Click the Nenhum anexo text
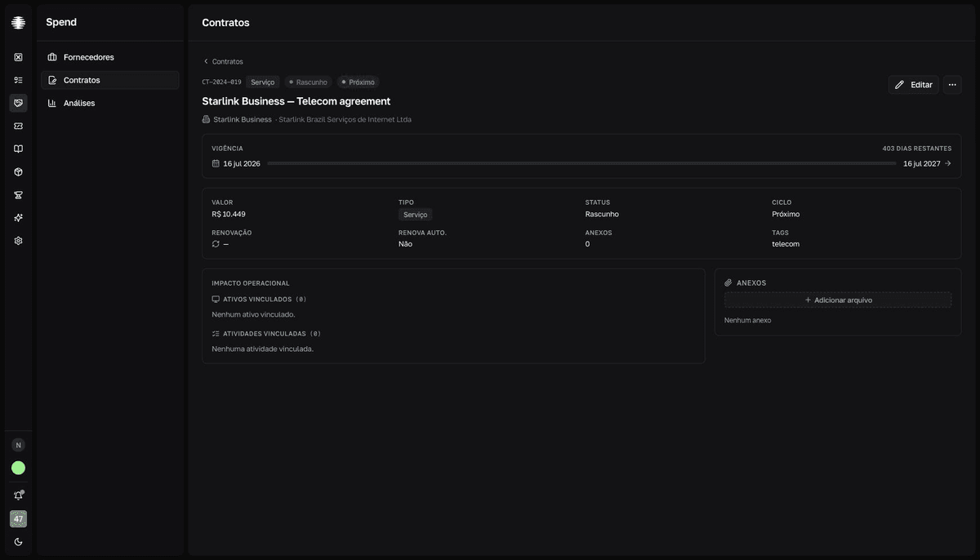The image size is (980, 560). 747,320
